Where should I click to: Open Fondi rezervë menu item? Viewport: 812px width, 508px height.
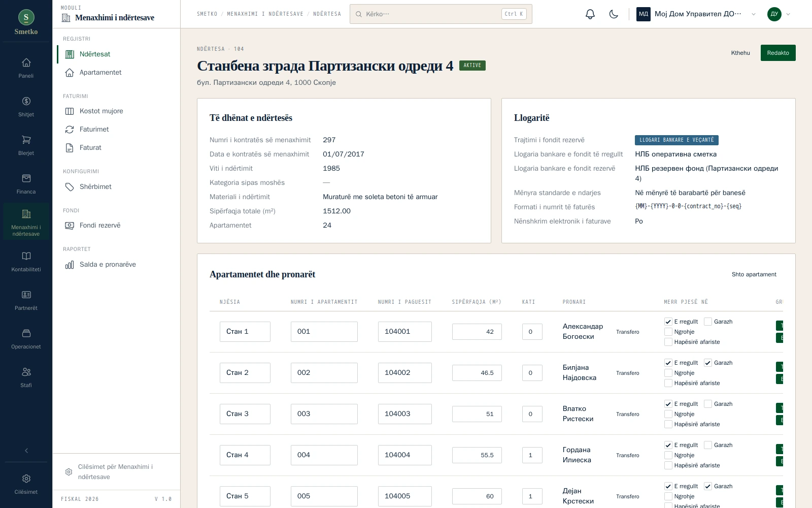(x=116, y=226)
